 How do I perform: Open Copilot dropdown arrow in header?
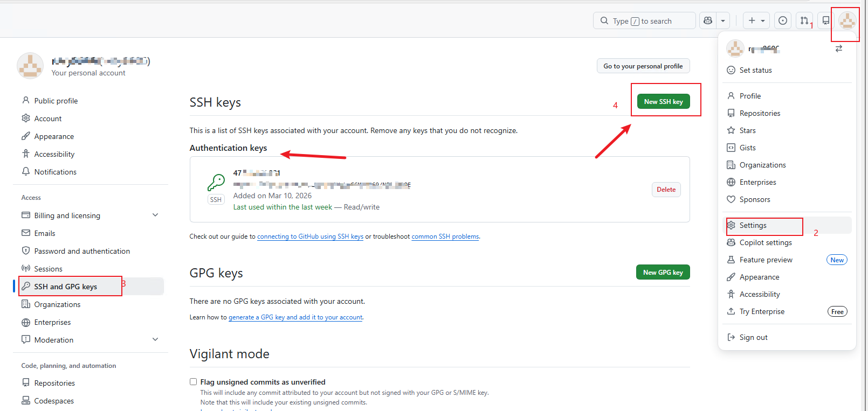[723, 20]
